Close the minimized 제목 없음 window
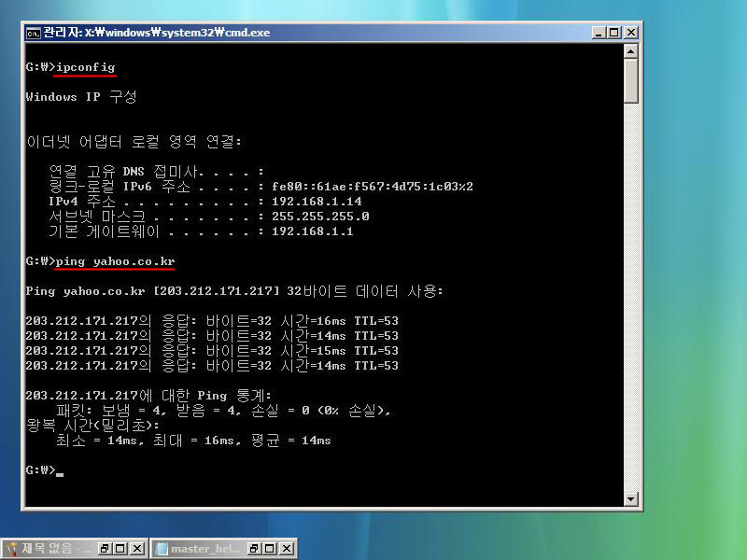The width and height of the screenshot is (747, 560). (137, 549)
